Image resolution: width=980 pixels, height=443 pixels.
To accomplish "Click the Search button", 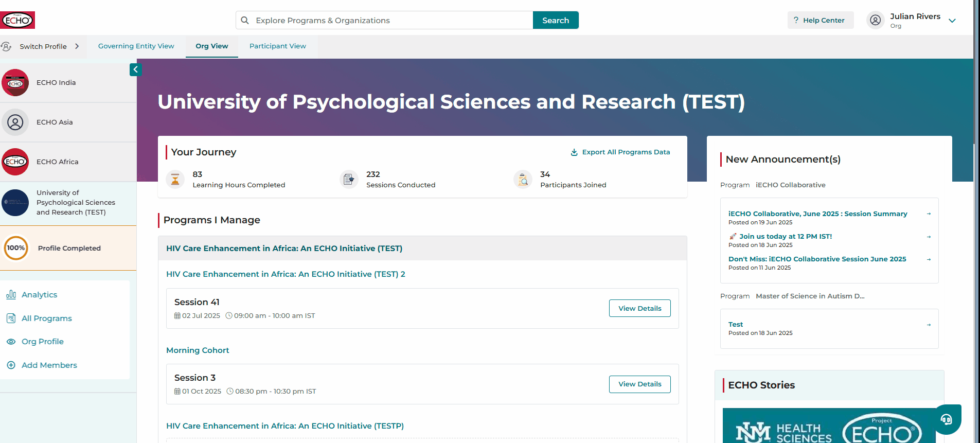I will [556, 21].
